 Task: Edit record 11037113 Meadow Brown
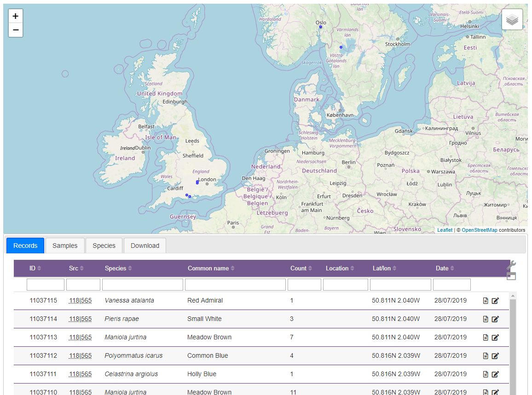point(495,338)
